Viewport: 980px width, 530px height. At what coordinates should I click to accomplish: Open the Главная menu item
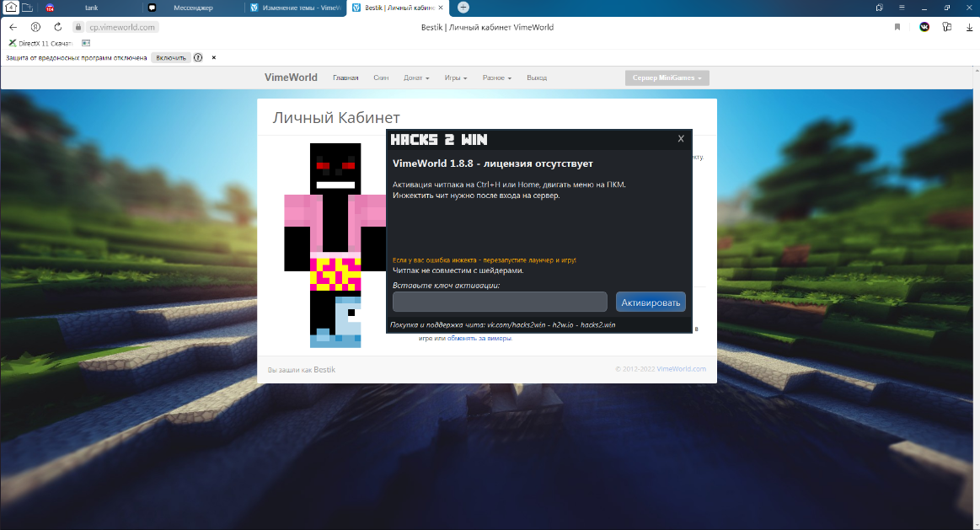(345, 78)
